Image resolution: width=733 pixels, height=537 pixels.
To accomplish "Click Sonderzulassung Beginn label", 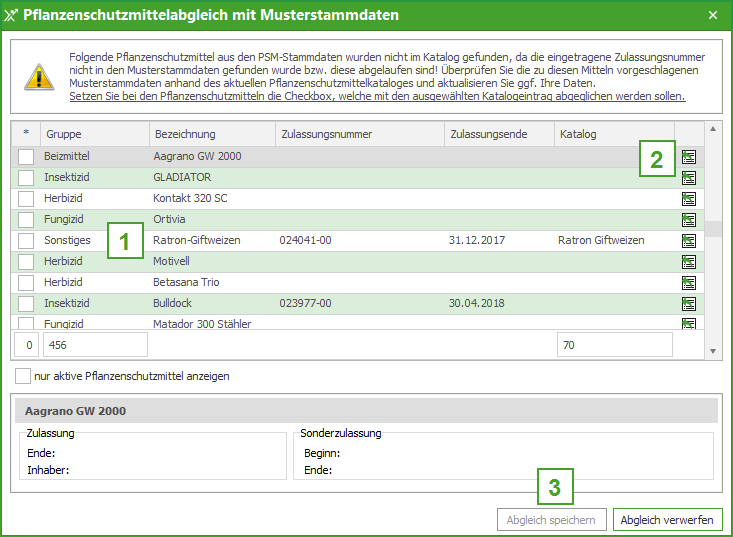I will tap(322, 453).
